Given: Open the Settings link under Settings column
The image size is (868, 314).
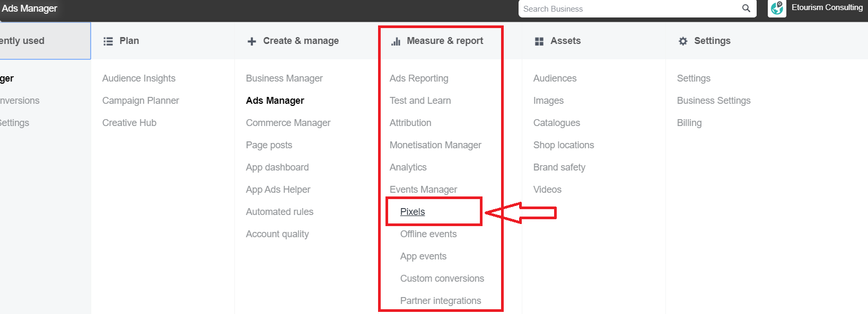Looking at the screenshot, I should click(x=694, y=78).
